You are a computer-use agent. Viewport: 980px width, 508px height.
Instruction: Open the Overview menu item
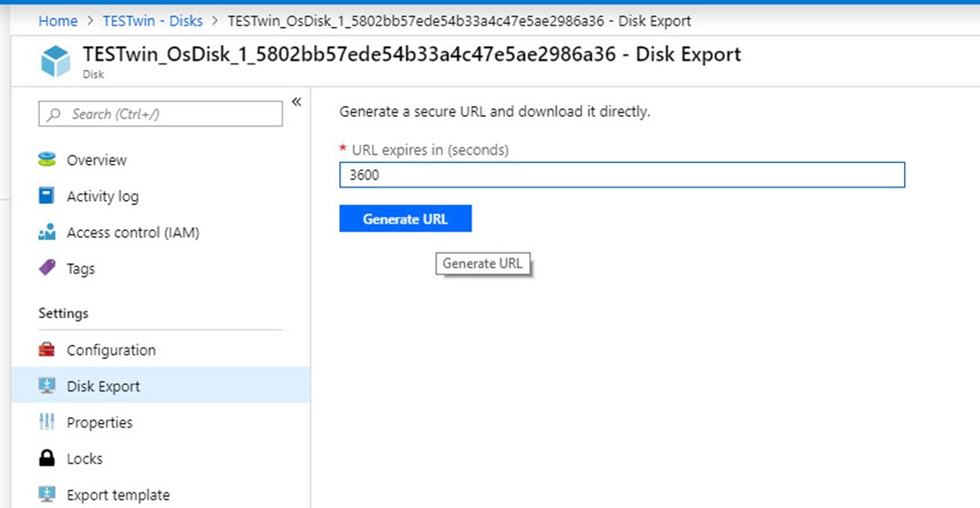coord(97,160)
